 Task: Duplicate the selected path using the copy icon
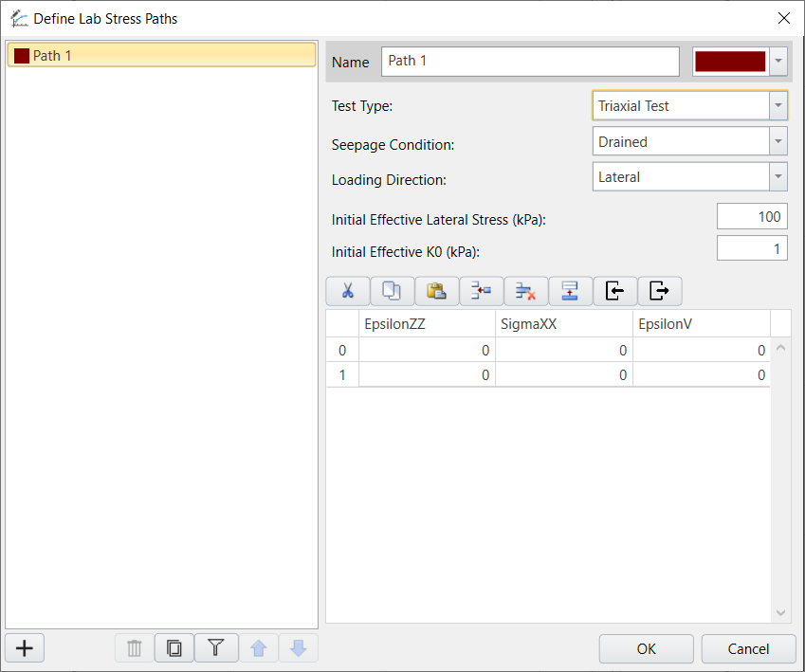[174, 647]
